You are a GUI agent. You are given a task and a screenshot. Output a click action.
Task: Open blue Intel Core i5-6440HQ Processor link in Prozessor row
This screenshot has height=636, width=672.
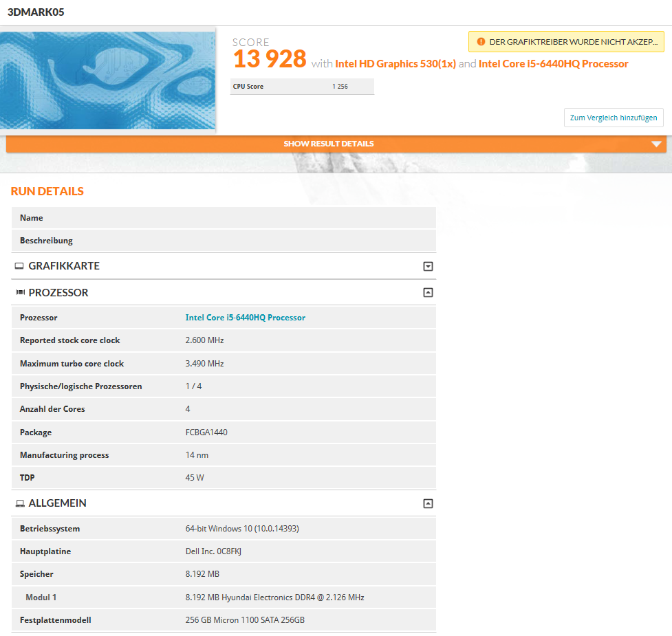tap(245, 318)
